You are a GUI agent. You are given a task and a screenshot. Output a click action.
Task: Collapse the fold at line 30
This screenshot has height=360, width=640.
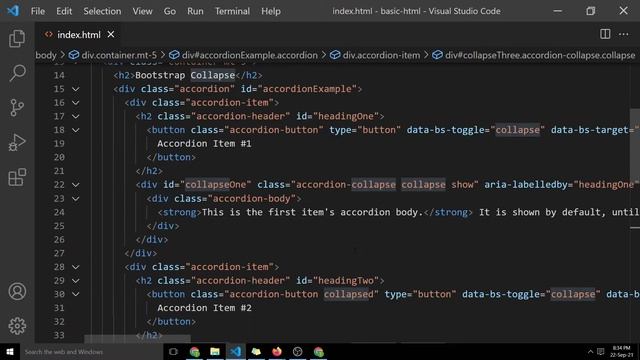click(76, 294)
